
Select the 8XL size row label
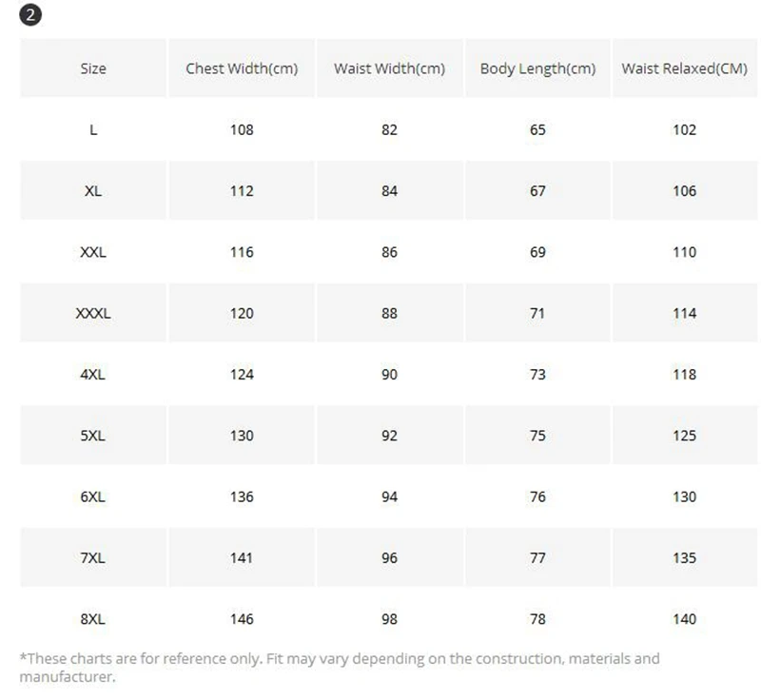tap(92, 618)
